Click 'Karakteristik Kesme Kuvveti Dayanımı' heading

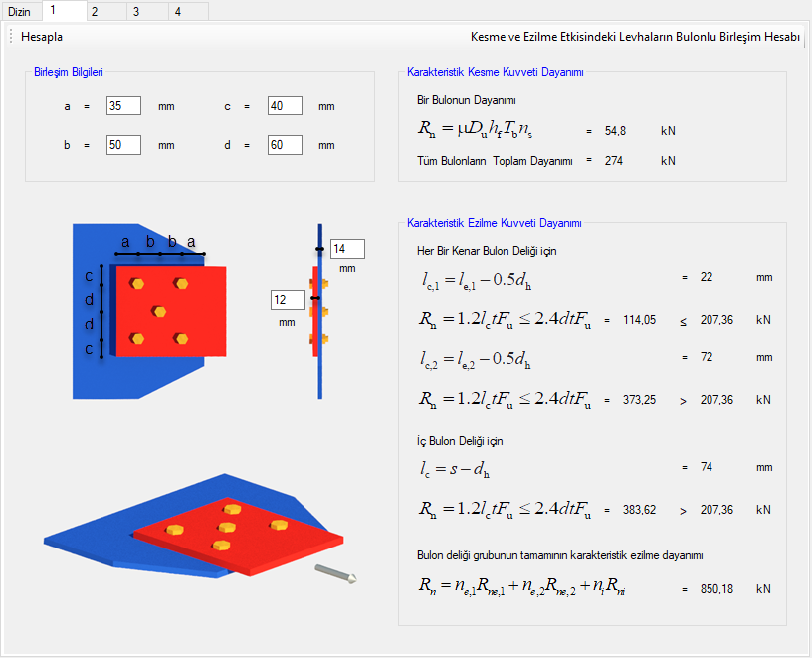click(x=496, y=72)
